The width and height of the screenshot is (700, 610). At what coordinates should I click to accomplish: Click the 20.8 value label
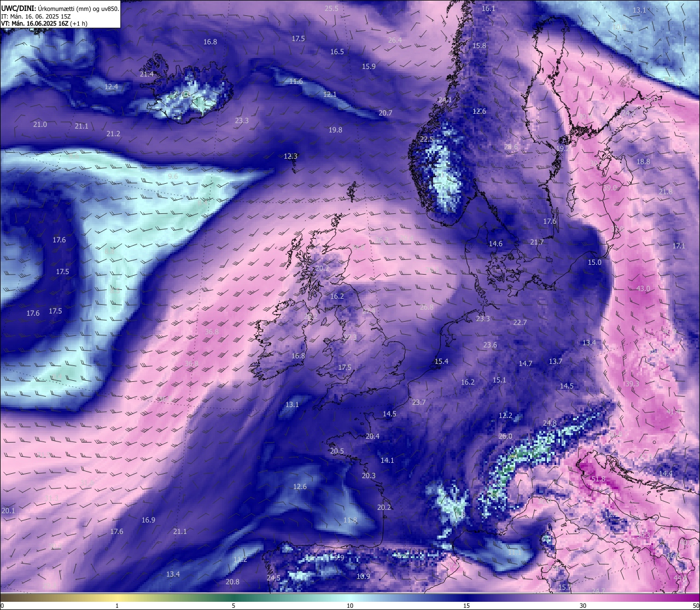click(x=232, y=582)
